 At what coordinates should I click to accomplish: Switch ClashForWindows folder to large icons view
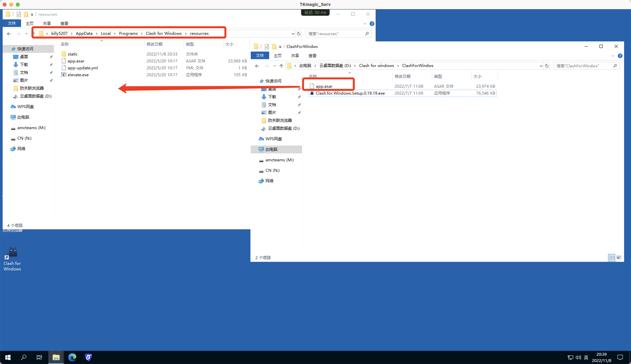(619, 258)
